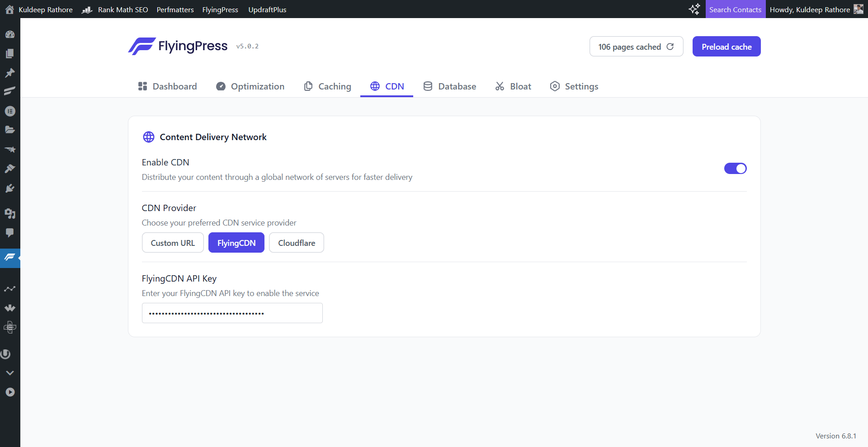
Task: Click the Version 6.8.1 footer text
Action: [836, 436]
